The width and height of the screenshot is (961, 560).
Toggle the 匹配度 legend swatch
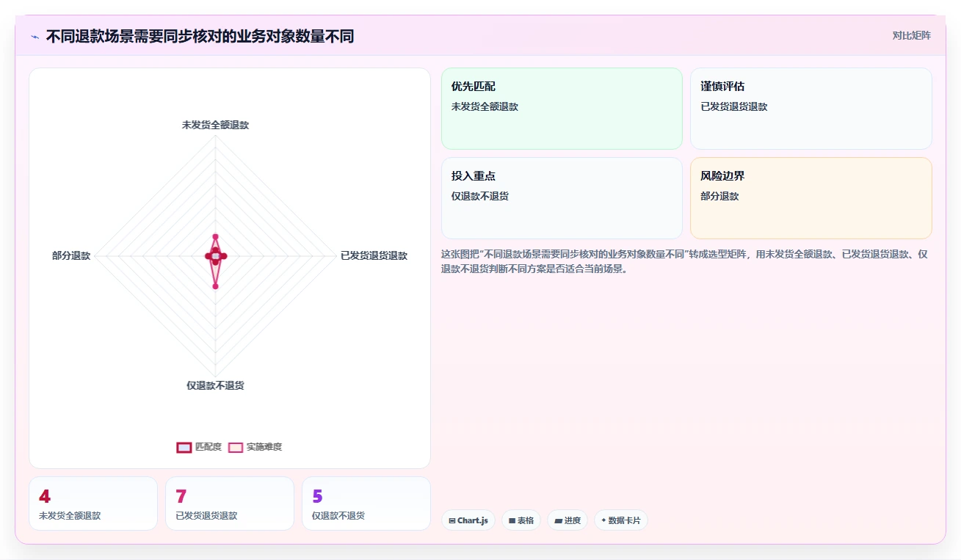point(184,447)
